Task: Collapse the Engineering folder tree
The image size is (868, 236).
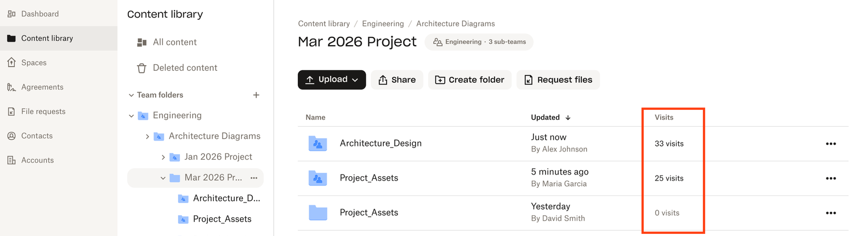Action: pos(132,116)
